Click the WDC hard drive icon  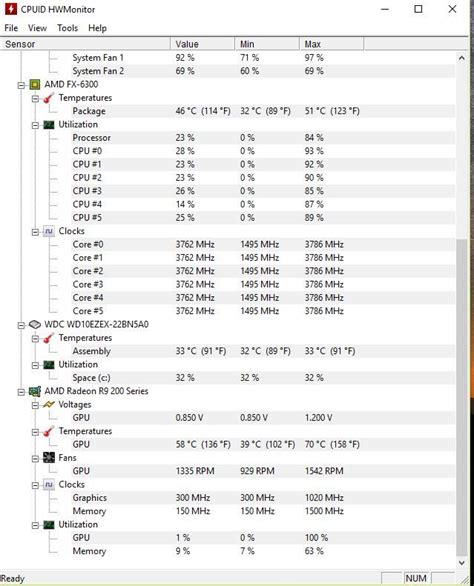point(35,324)
